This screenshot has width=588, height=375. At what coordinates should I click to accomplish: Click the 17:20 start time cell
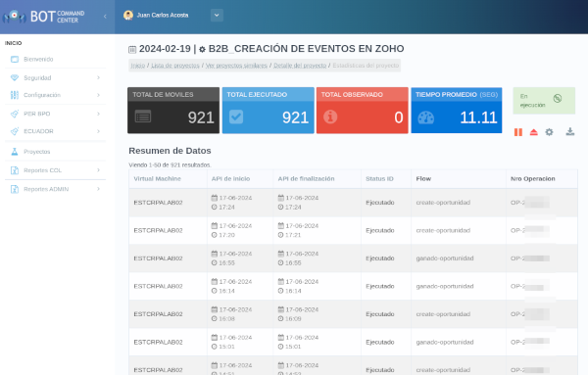[223, 235]
